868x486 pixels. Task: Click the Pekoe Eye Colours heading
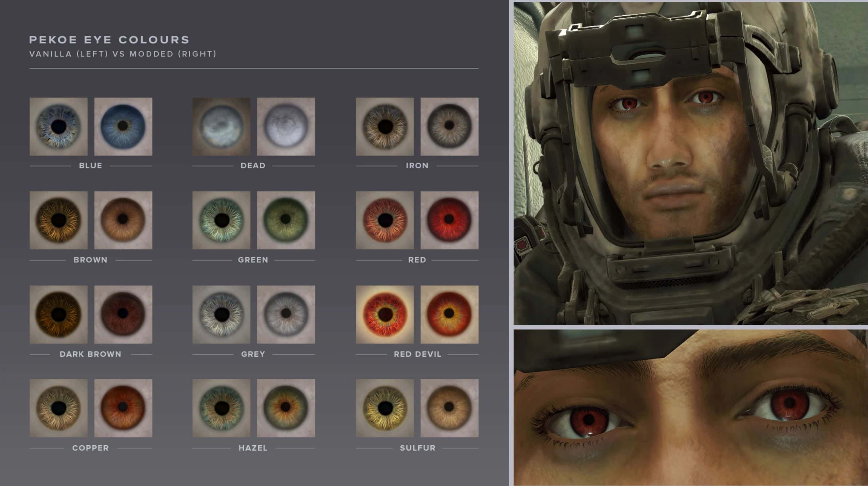coord(110,40)
